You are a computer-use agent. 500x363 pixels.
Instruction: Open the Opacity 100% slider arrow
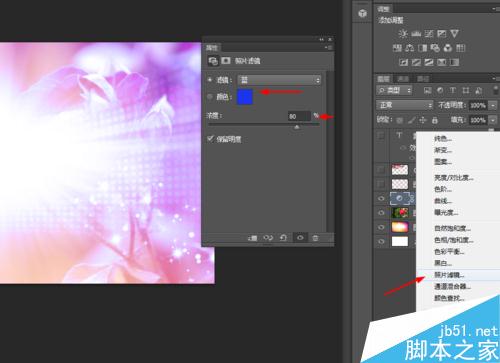click(493, 106)
